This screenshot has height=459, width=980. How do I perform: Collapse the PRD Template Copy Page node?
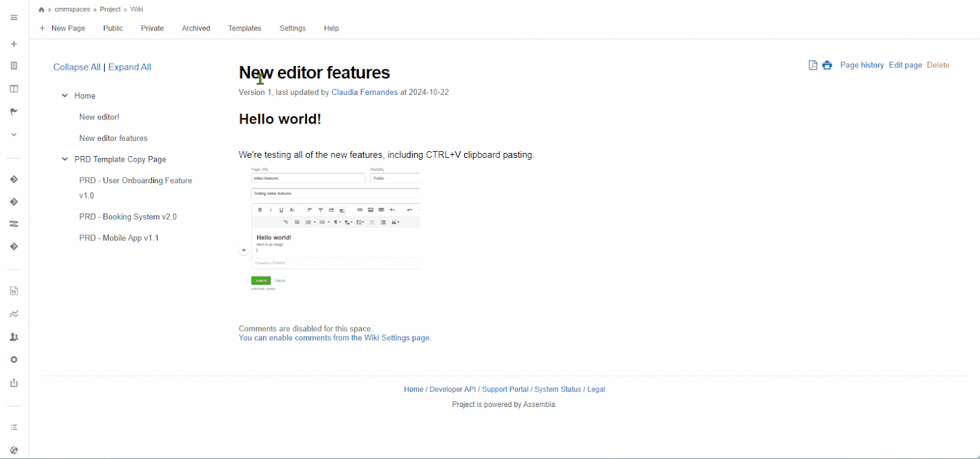(65, 159)
